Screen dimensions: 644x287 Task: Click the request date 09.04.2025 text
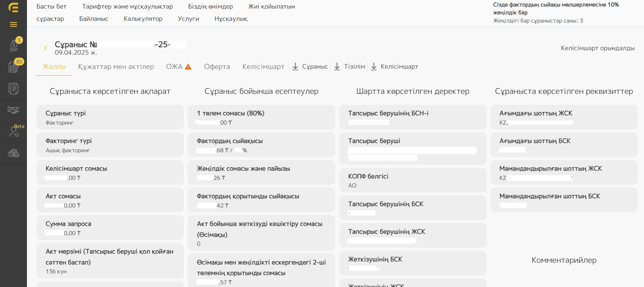(x=76, y=53)
